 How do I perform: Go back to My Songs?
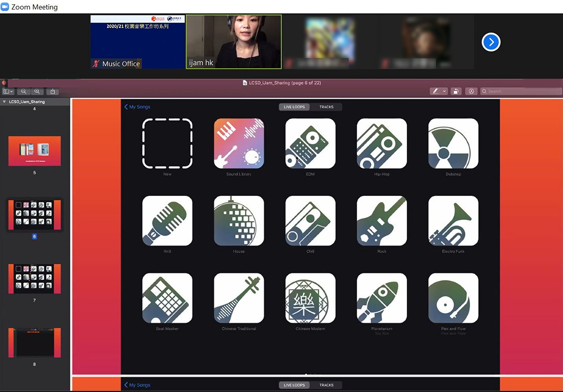point(137,107)
